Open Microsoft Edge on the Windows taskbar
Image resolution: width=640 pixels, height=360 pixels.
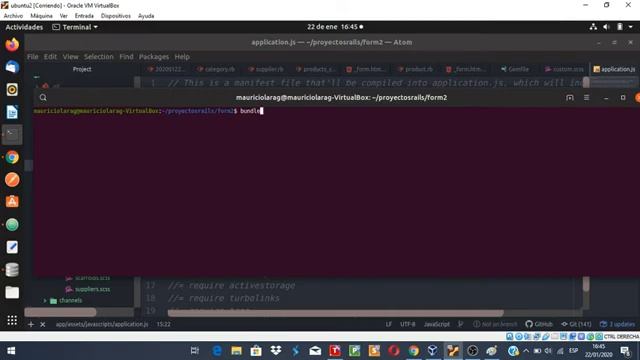click(x=217, y=351)
